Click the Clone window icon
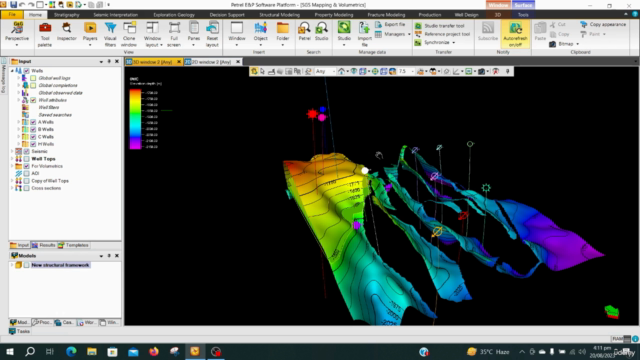This screenshot has height=360, width=640. (x=129, y=34)
